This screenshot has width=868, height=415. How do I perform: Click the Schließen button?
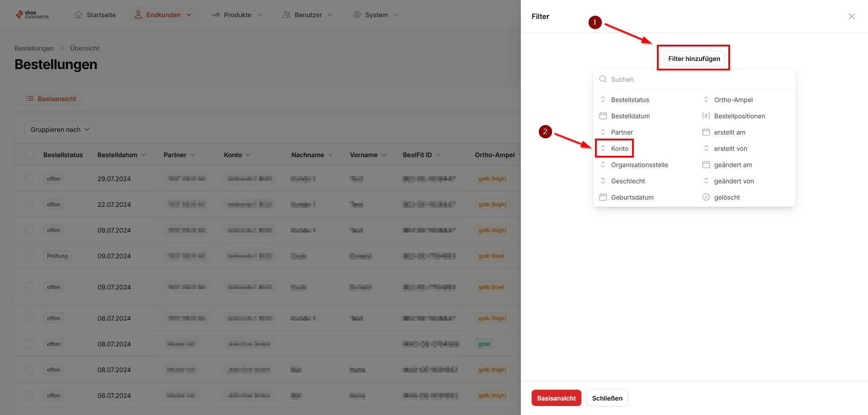pos(607,398)
